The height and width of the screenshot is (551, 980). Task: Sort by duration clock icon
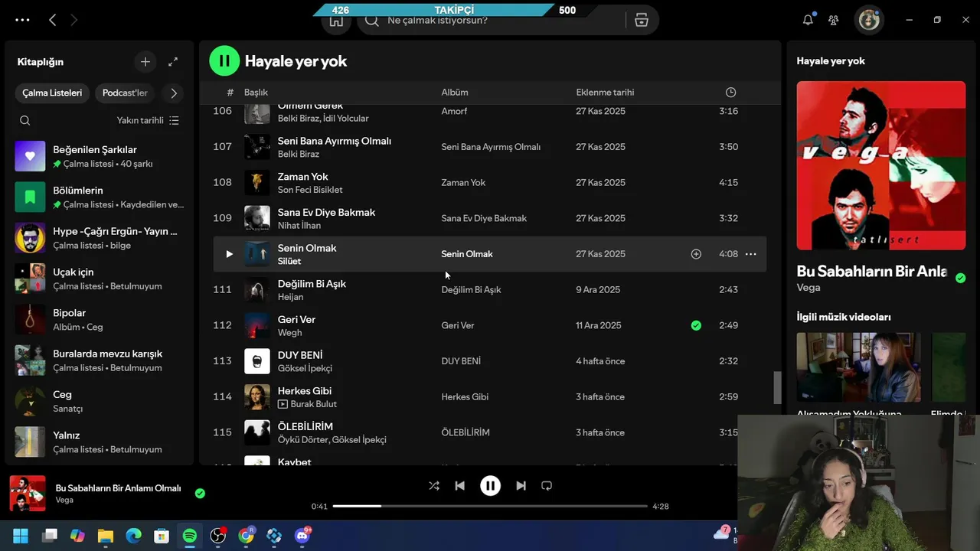pos(730,93)
